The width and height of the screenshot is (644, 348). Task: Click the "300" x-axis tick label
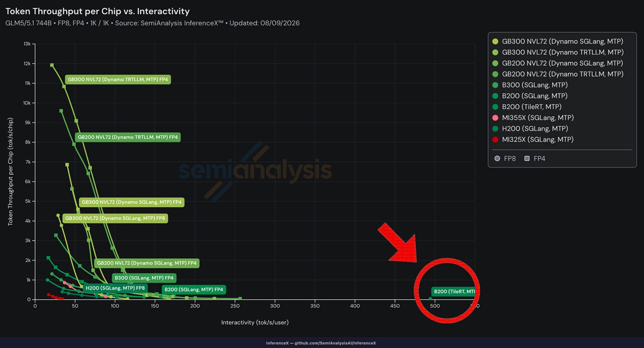click(x=275, y=306)
